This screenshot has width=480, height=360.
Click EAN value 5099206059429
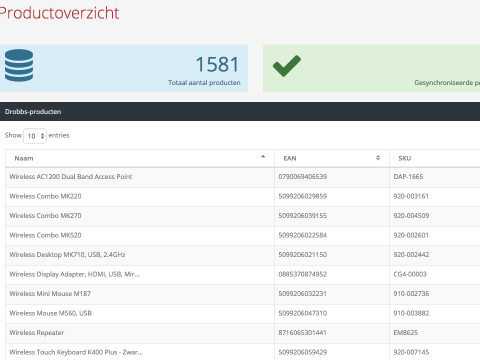pyautogui.click(x=303, y=352)
